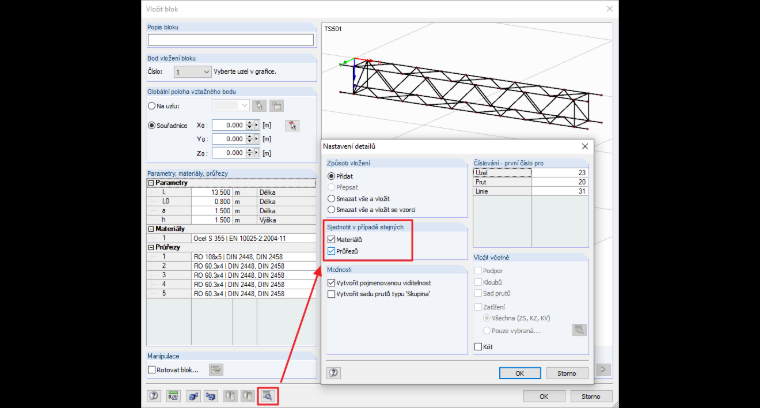This screenshot has height=408, width=760.
Task: Click the parameter a value 1.500
Action: pos(212,211)
